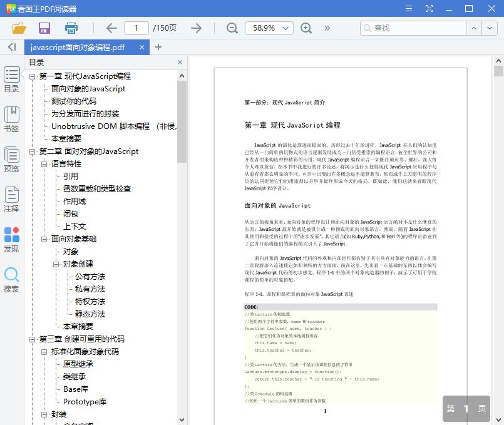504x425 pixels.
Task: Click the outline panel scrollbar thumb
Action: pyautogui.click(x=182, y=122)
